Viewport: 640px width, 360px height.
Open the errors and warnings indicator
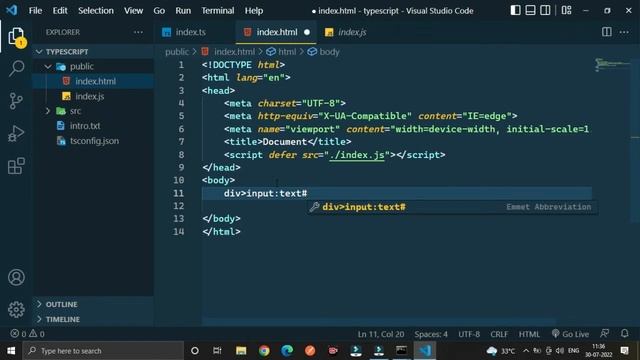pos(27,334)
